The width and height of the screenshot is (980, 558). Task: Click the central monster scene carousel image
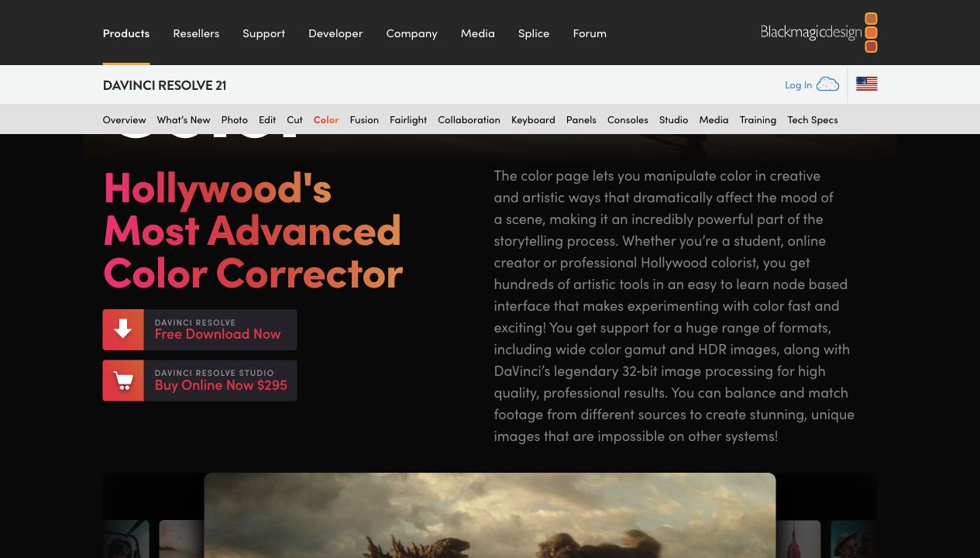pos(490,515)
